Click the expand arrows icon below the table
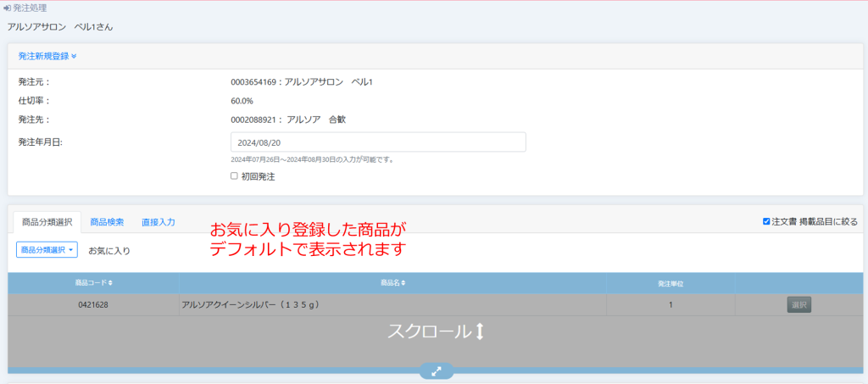Screen dimensions: 868x384 click(x=436, y=371)
